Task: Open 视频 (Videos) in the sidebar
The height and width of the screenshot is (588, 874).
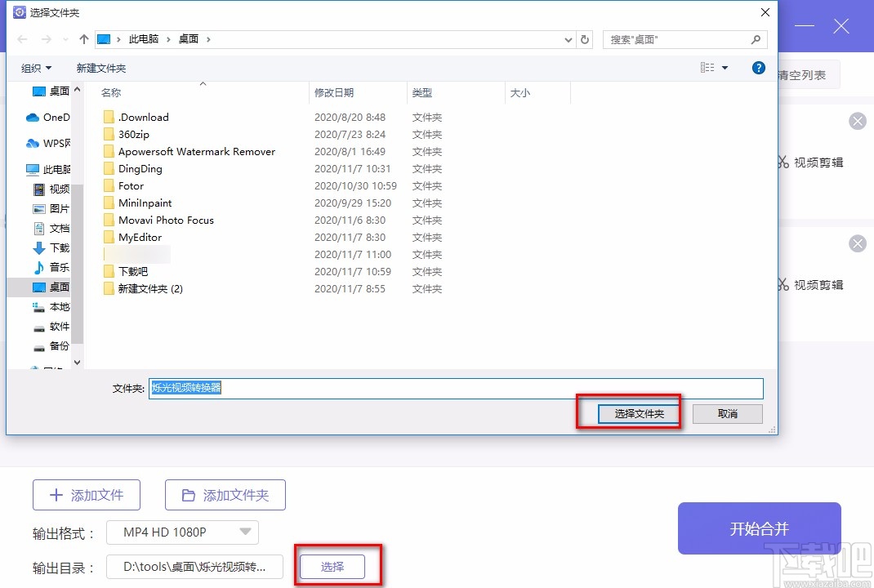Action: pyautogui.click(x=57, y=189)
